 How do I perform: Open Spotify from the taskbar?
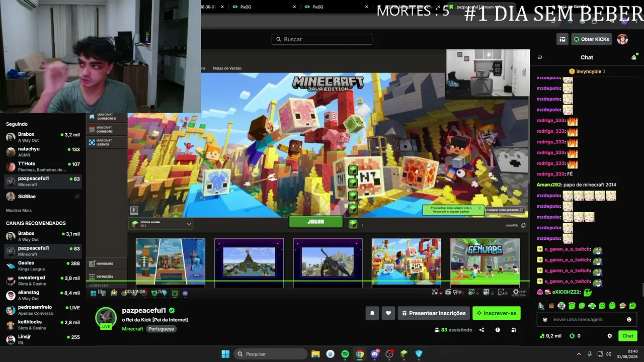pos(345,354)
